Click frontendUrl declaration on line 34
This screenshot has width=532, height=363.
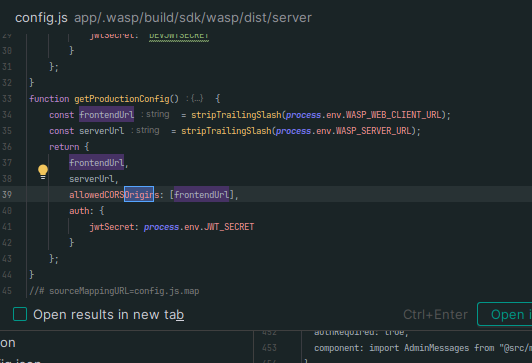coord(107,115)
